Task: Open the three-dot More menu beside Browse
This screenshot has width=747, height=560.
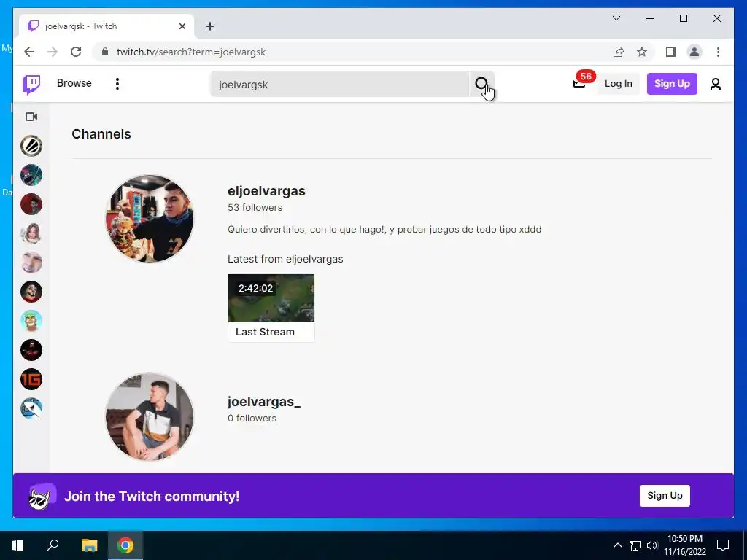Action: tap(117, 84)
